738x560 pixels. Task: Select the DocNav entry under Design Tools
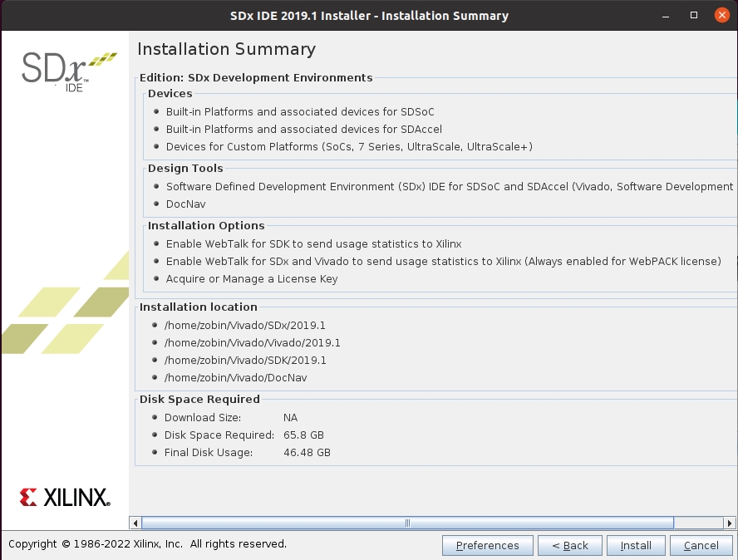pyautogui.click(x=185, y=204)
